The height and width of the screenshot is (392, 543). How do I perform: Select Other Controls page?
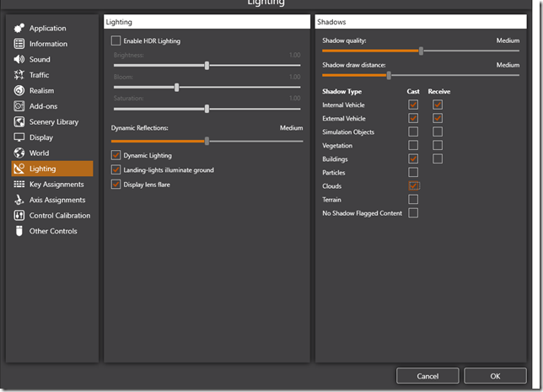53,231
